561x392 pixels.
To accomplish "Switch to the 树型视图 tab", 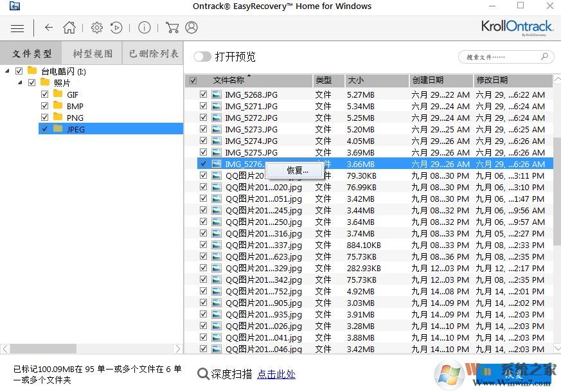I will click(92, 53).
